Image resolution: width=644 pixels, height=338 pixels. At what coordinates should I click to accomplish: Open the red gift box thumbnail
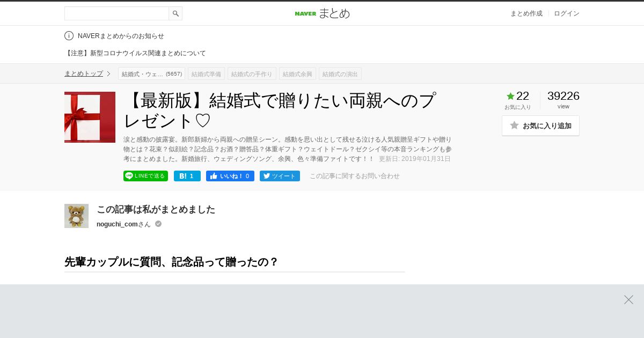tap(90, 117)
